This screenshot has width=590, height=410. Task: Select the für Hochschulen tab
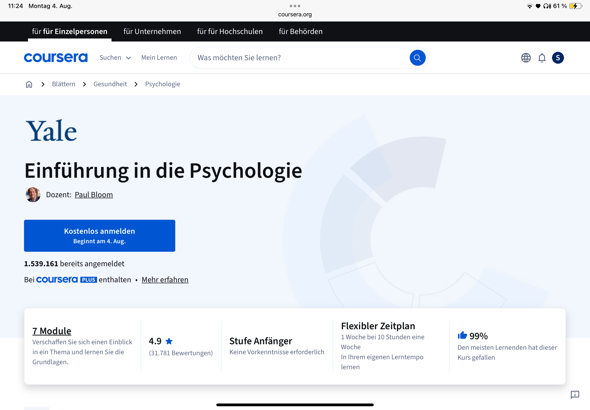pyautogui.click(x=230, y=32)
